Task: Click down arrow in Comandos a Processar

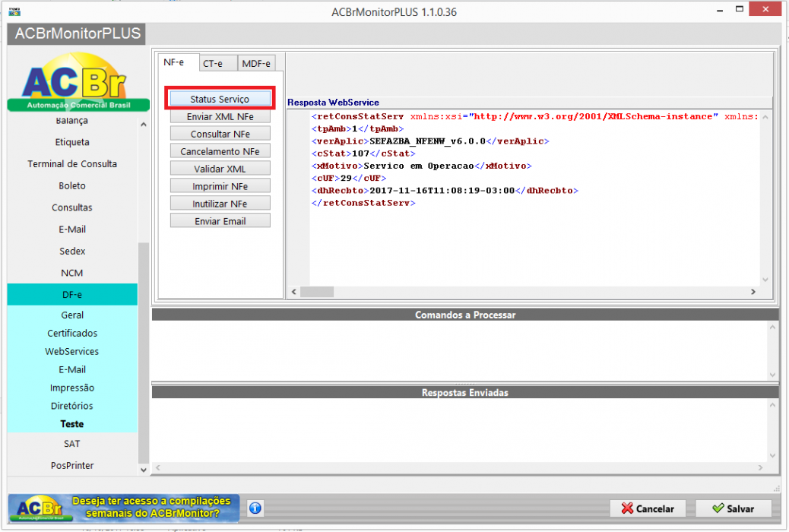Action: tap(772, 375)
